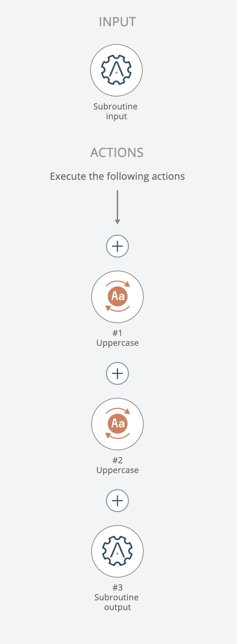
Task: Open the Subroutine output gear icon
Action: 117,551
